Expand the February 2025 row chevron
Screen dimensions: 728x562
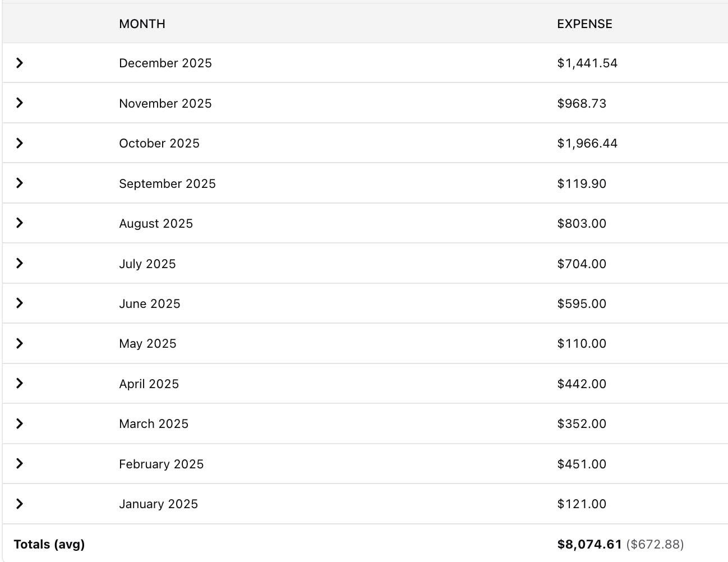point(20,463)
